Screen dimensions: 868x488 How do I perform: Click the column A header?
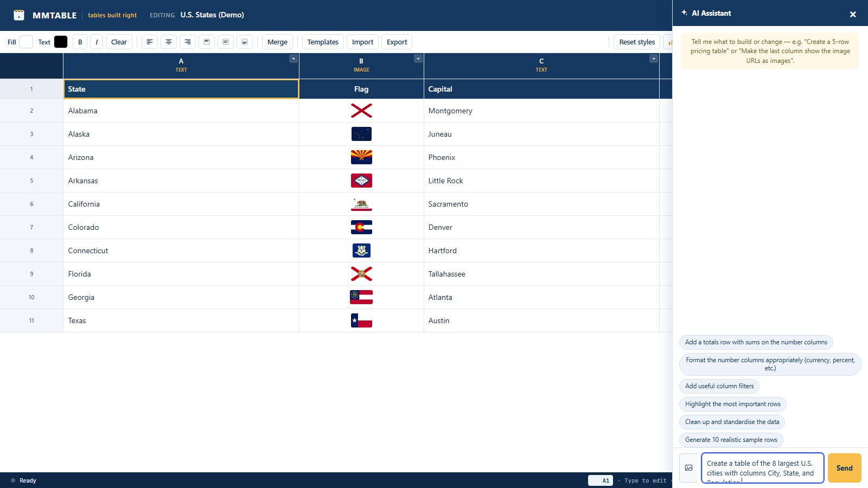pyautogui.click(x=181, y=65)
